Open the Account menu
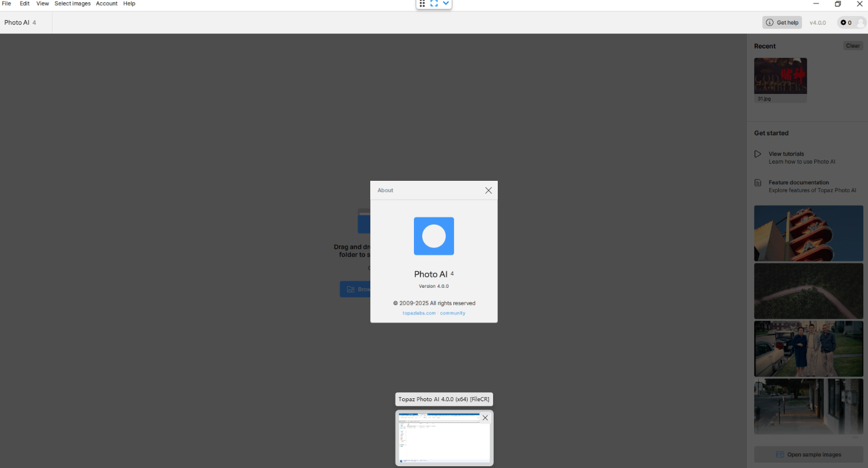The height and width of the screenshot is (468, 868). (x=107, y=4)
